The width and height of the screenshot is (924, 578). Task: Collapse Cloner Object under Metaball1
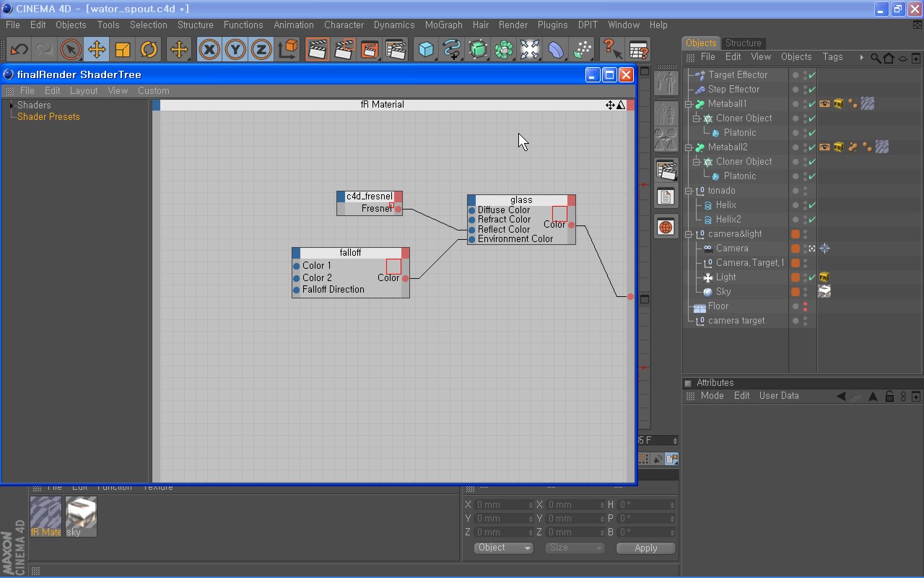[697, 118]
